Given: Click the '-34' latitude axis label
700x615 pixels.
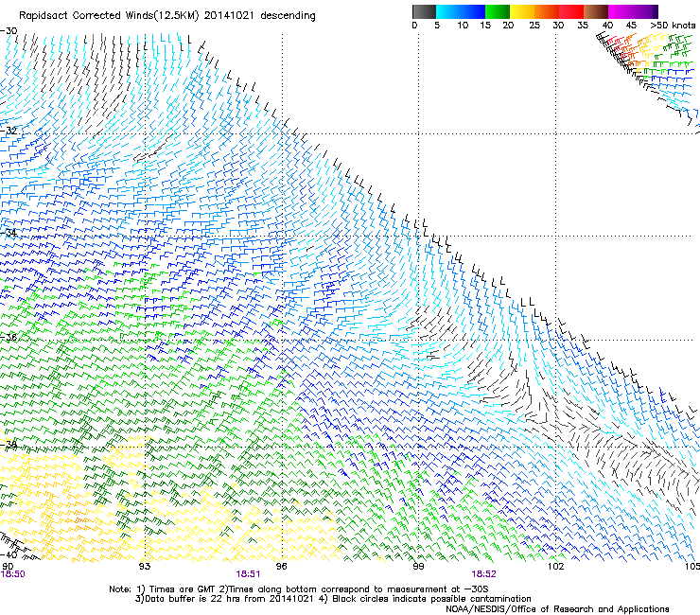Looking at the screenshot, I should pyautogui.click(x=9, y=233).
